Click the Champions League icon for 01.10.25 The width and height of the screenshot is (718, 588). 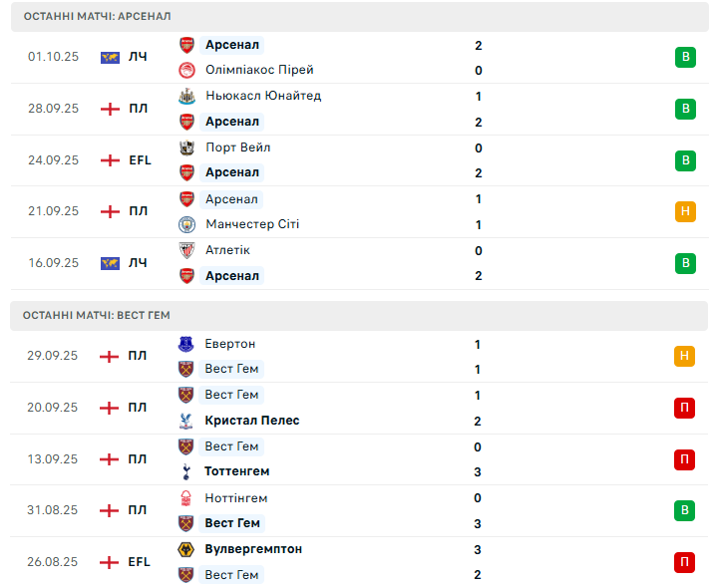click(x=110, y=57)
